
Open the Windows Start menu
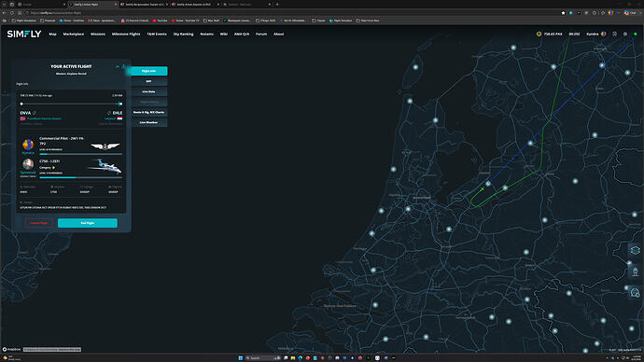click(x=241, y=358)
